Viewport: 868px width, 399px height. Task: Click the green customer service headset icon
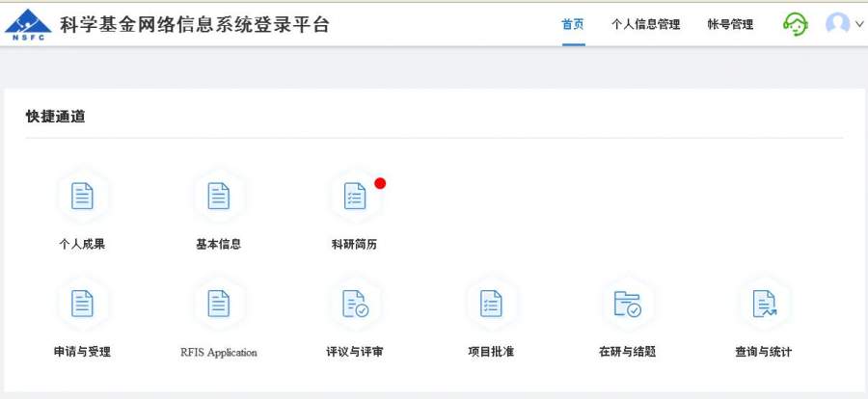795,24
